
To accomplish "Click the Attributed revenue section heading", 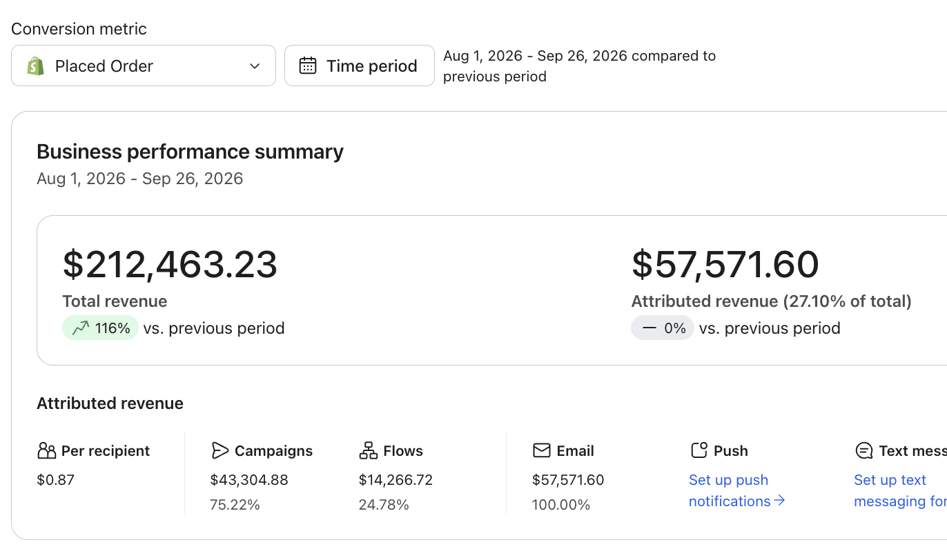I will point(110,403).
